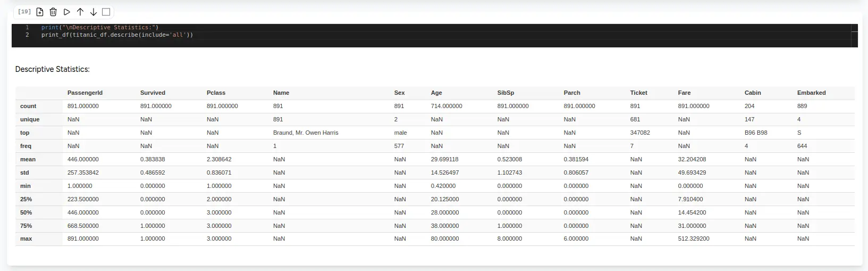The height and width of the screenshot is (271, 868).
Task: Click the Sex column header
Action: 399,93
